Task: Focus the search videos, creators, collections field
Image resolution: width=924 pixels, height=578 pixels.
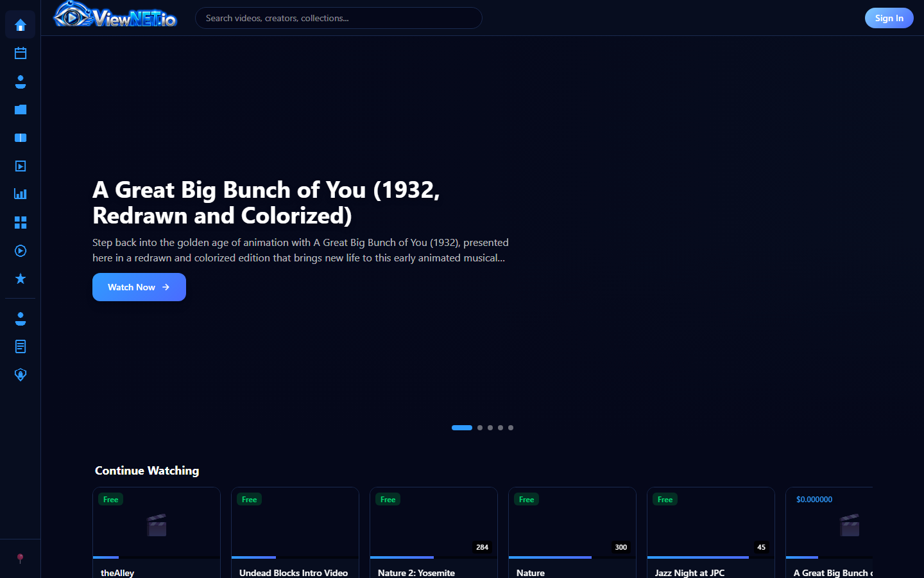Action: coord(339,18)
